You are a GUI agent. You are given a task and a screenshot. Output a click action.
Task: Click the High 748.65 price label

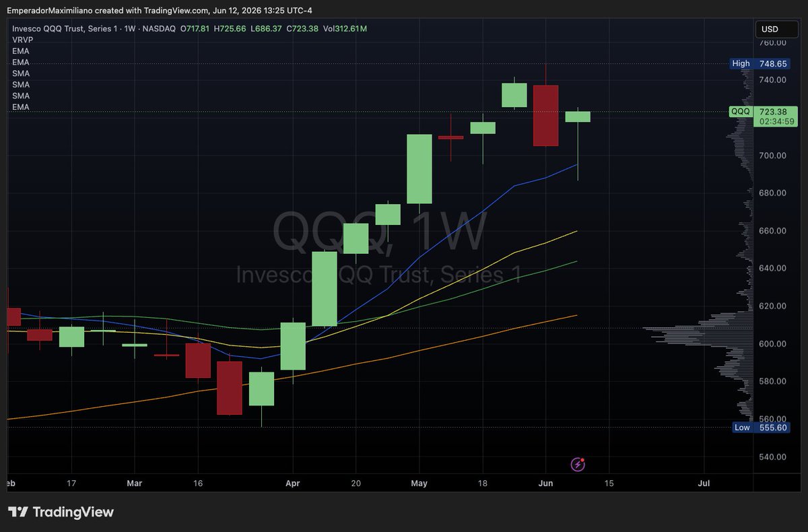coord(760,63)
